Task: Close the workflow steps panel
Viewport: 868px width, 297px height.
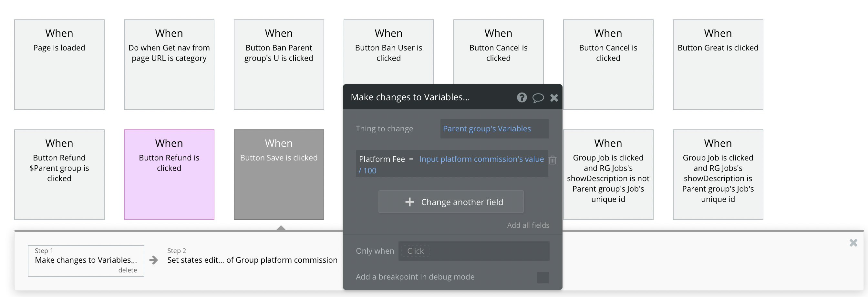Action: (853, 243)
